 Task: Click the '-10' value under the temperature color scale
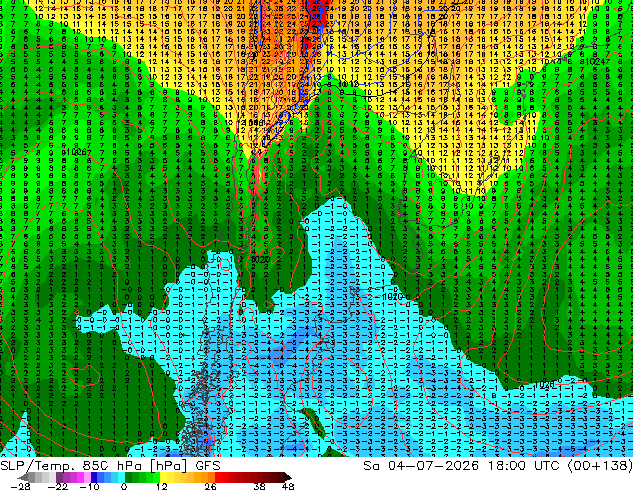coord(89,486)
